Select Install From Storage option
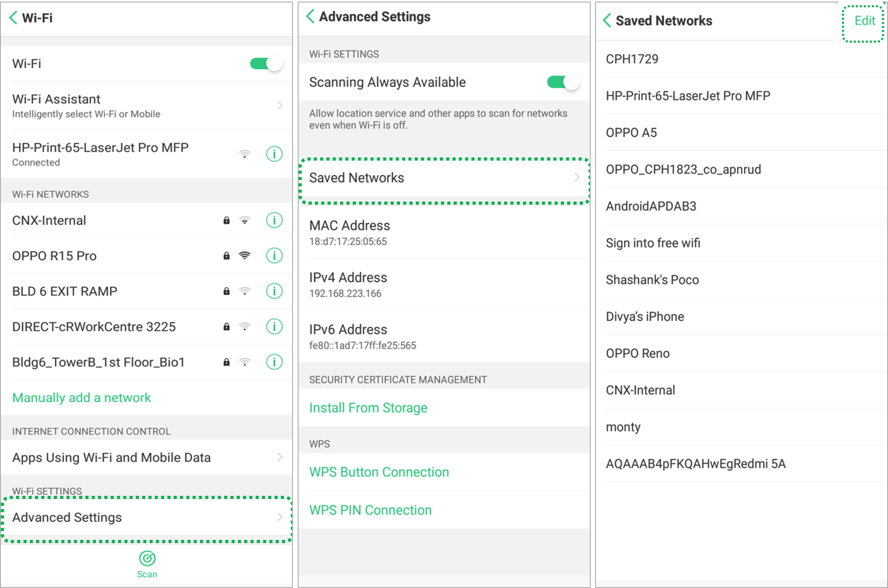The height and width of the screenshot is (588, 888). (368, 408)
